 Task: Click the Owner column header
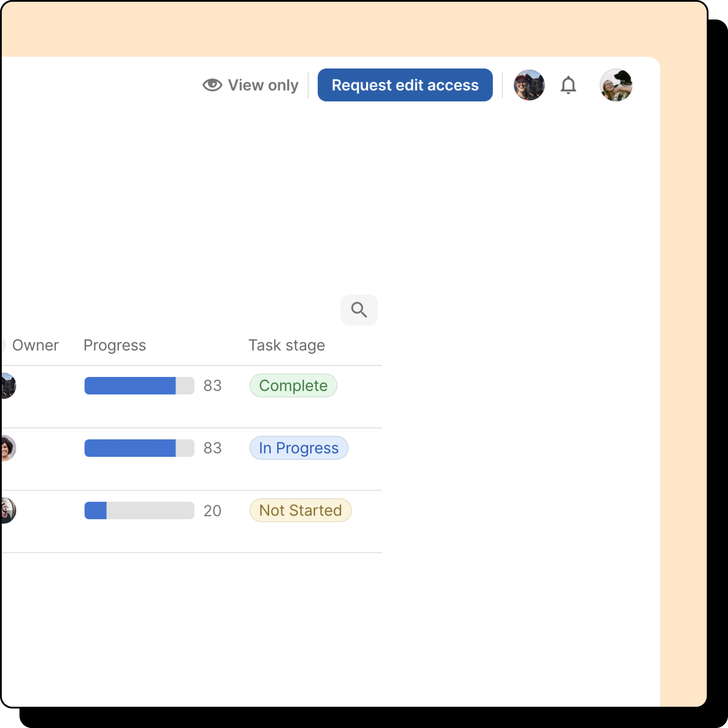pos(35,345)
